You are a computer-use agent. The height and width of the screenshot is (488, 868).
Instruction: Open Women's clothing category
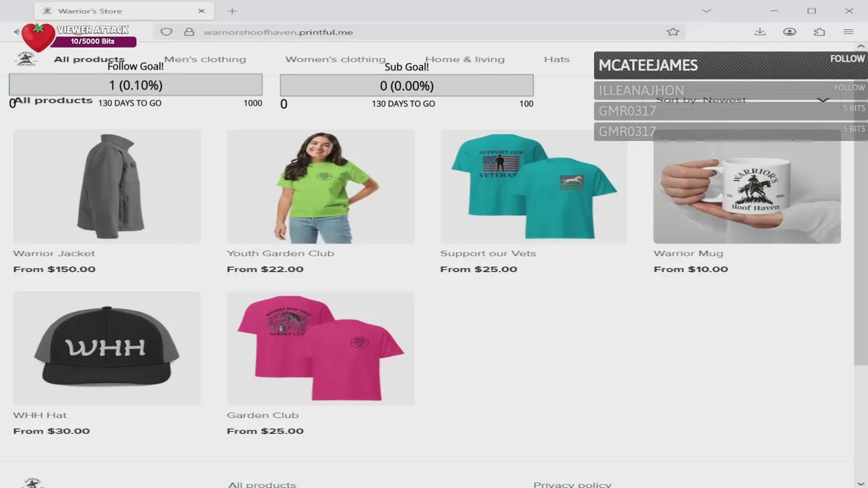(335, 59)
